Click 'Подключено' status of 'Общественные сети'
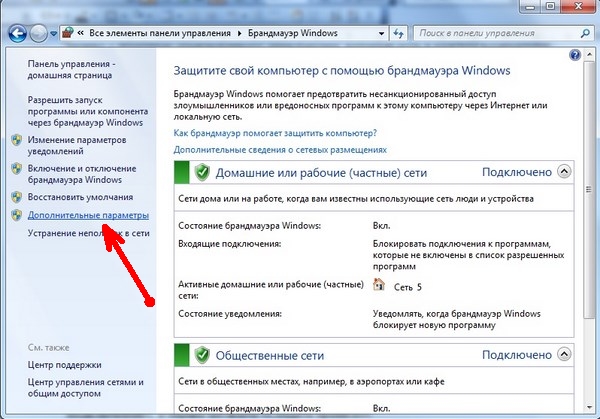600x419 pixels. point(517,355)
